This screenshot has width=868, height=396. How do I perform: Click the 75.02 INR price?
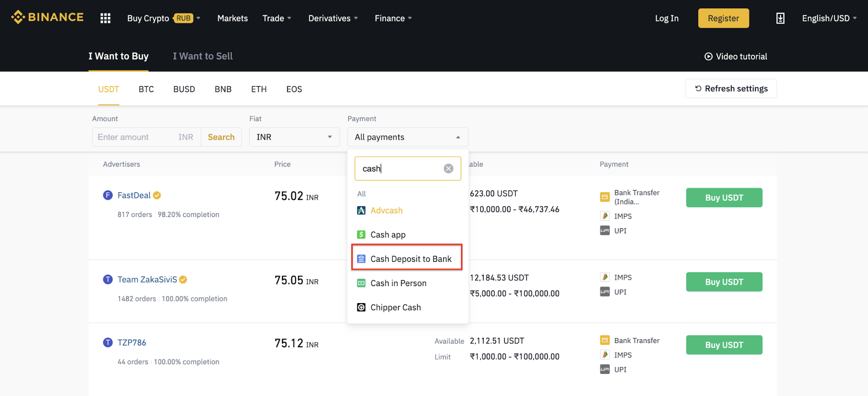tap(297, 196)
